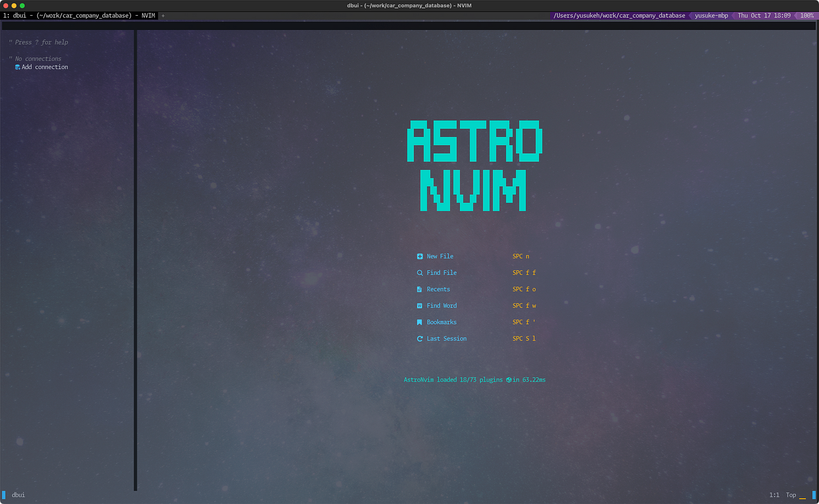The width and height of the screenshot is (819, 504).
Task: Click the 'Top' scroll indicator in the statusline
Action: tap(791, 495)
